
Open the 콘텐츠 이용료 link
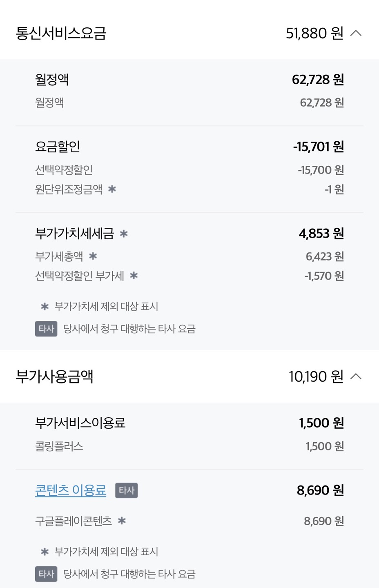tap(71, 490)
